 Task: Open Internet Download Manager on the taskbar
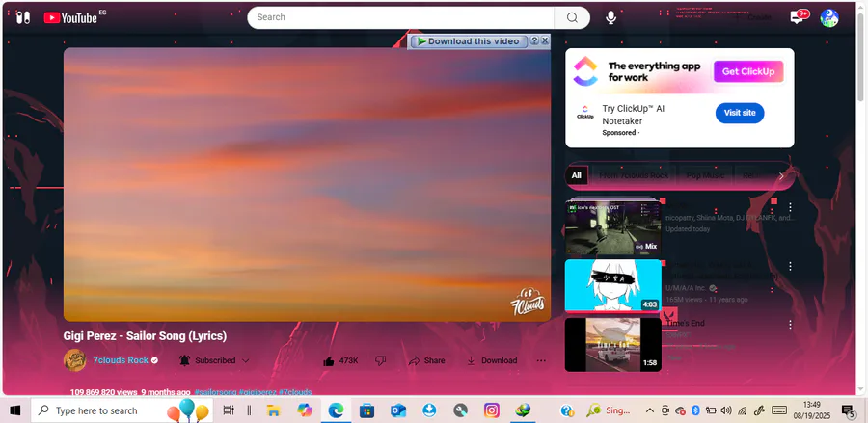[x=523, y=410]
